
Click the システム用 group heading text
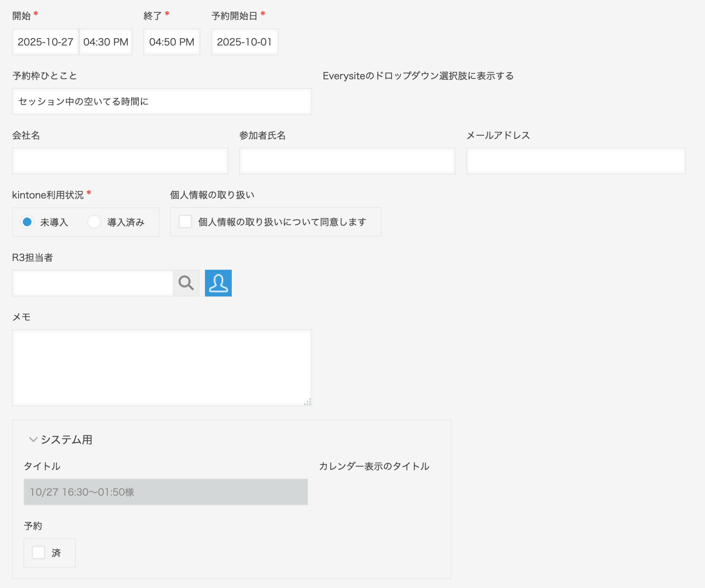coord(67,440)
